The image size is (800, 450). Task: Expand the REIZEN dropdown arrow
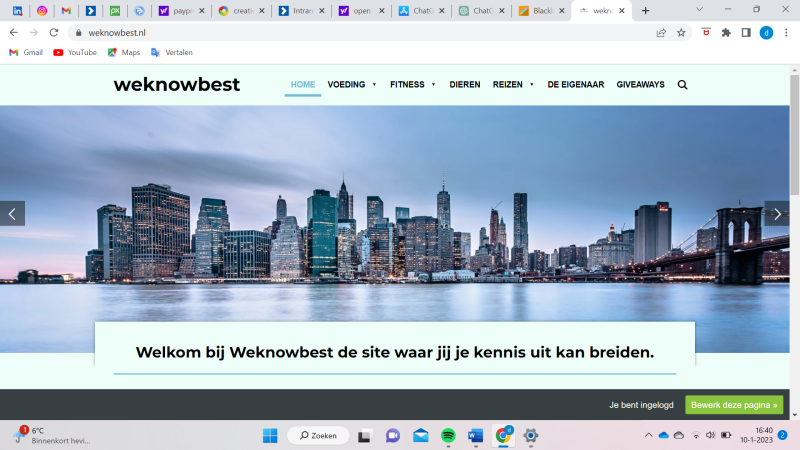click(532, 85)
